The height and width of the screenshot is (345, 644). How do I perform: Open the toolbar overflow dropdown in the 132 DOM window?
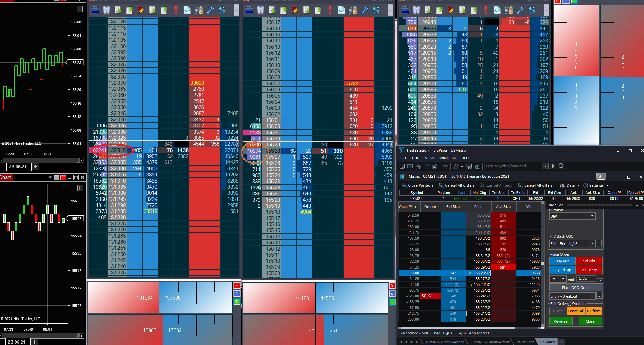point(236,11)
